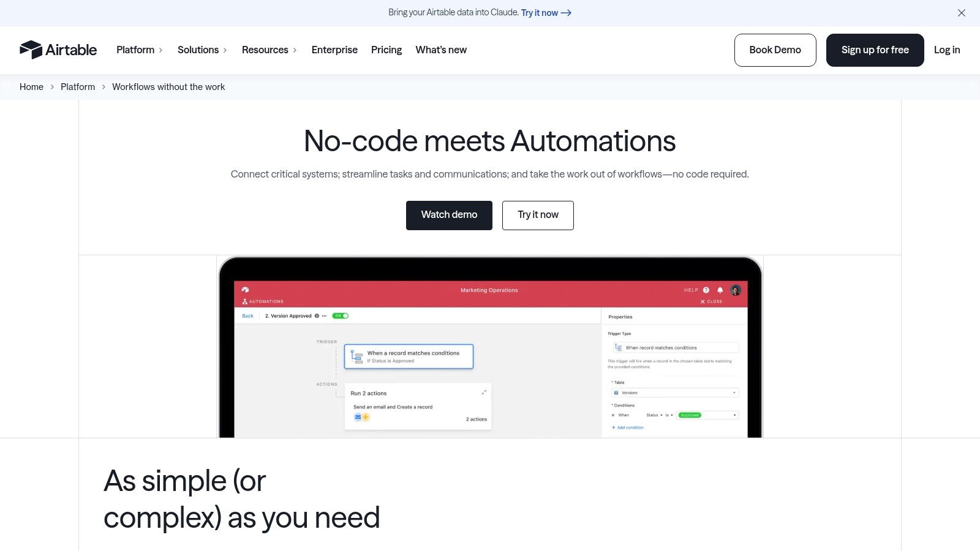
Task: Click the Airtable logo
Action: point(58,50)
